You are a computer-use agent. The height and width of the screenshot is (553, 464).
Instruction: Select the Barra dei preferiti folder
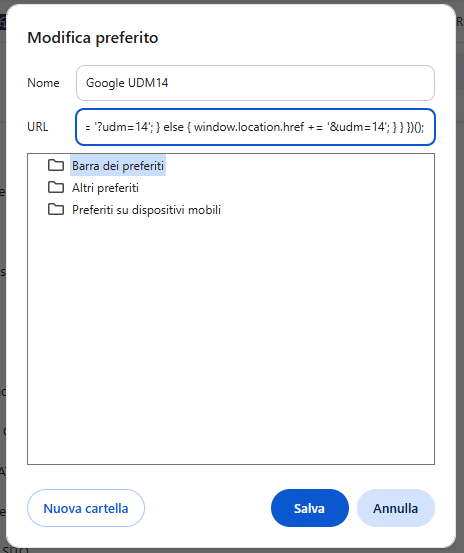[x=118, y=165]
